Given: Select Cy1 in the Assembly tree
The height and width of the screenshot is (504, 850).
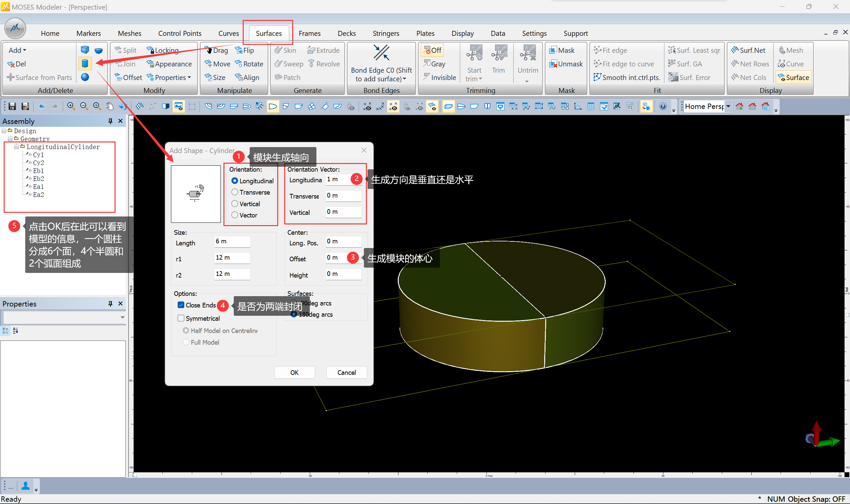Looking at the screenshot, I should pyautogui.click(x=39, y=155).
